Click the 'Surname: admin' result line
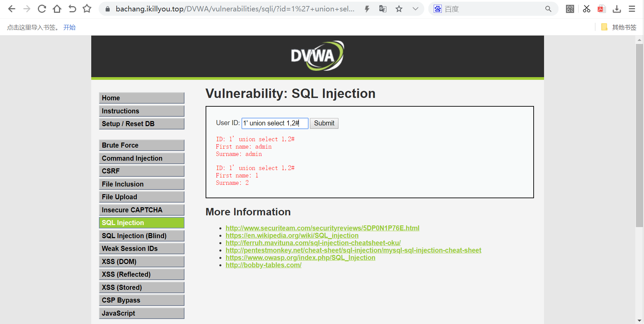This screenshot has height=324, width=644. (239, 154)
